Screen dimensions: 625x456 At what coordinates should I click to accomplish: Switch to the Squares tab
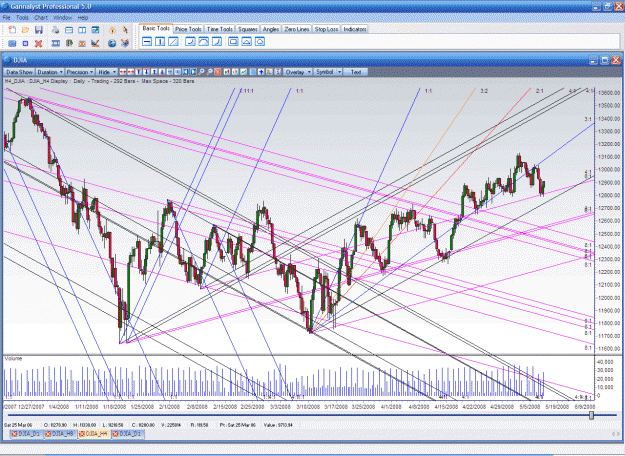tap(248, 29)
